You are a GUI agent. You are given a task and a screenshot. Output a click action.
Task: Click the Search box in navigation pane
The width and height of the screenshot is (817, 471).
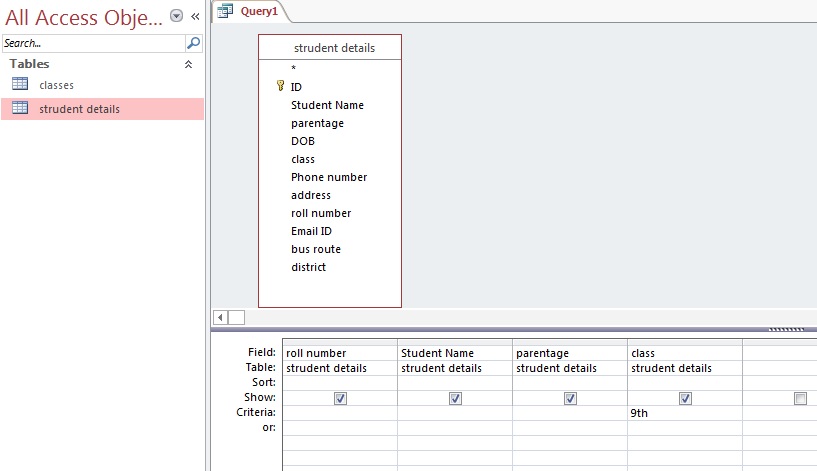pos(92,44)
